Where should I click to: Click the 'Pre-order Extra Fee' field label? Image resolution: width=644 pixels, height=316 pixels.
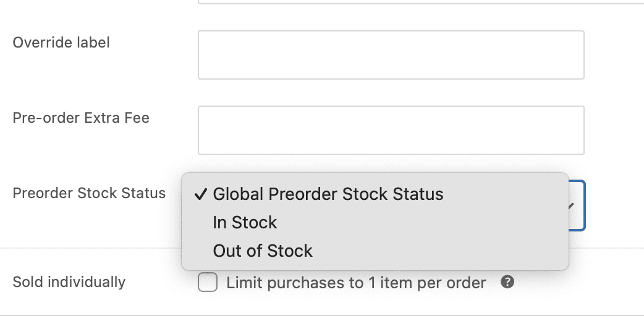(x=81, y=118)
